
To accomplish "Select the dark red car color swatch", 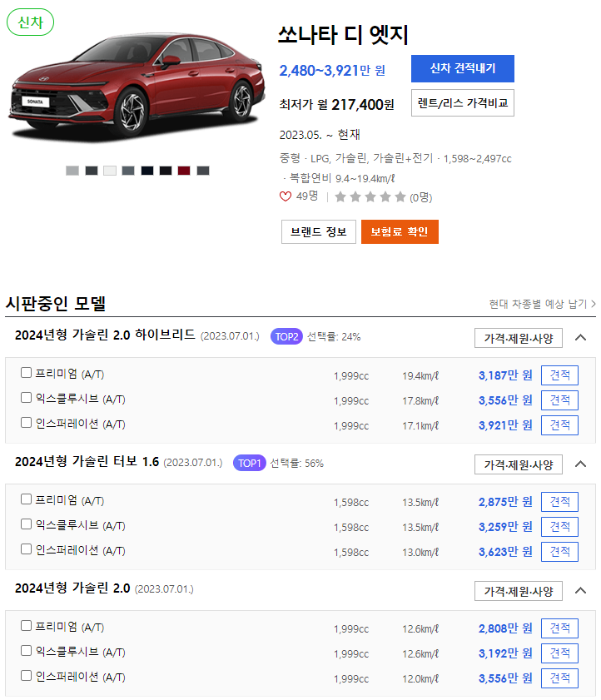I will click(184, 171).
